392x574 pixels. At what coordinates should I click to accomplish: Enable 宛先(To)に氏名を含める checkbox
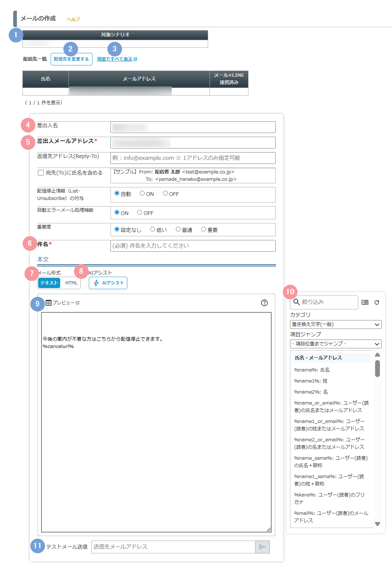[41, 173]
